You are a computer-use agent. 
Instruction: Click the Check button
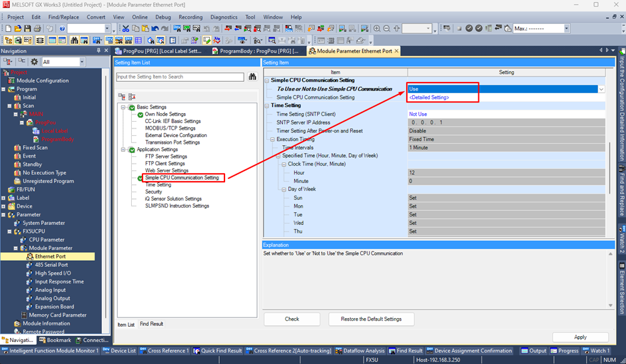click(292, 319)
